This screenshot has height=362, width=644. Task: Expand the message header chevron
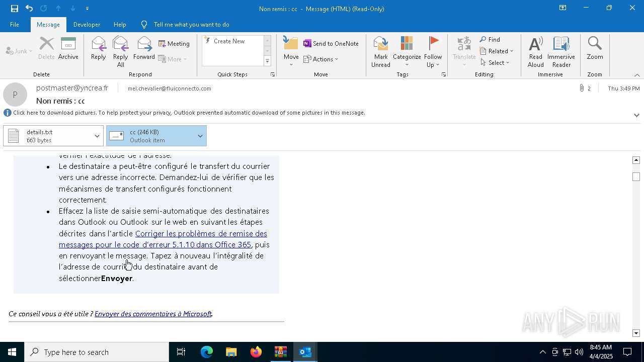(636, 115)
